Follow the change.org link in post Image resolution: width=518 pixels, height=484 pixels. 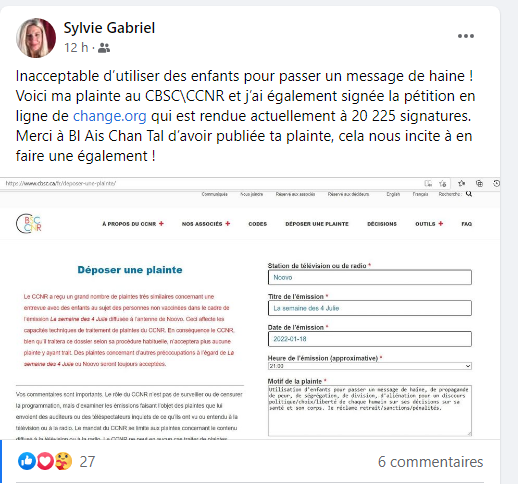(110, 116)
